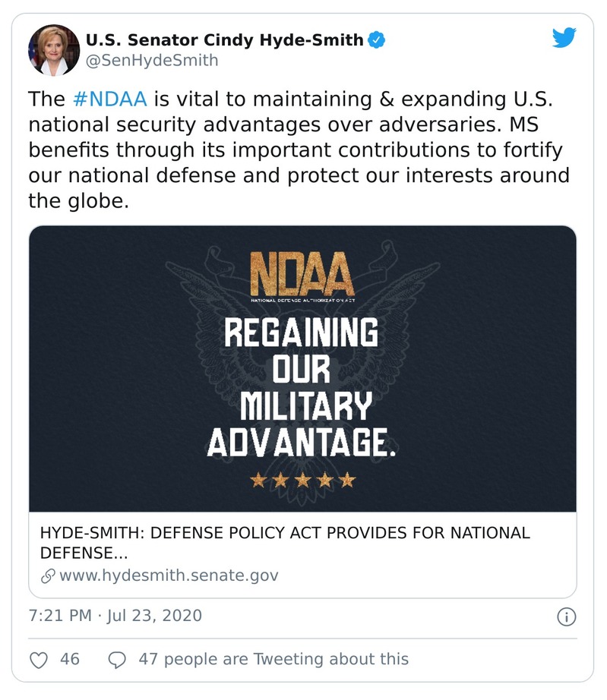Click the "National Defense Authorization Act" subtitle

tap(302, 301)
